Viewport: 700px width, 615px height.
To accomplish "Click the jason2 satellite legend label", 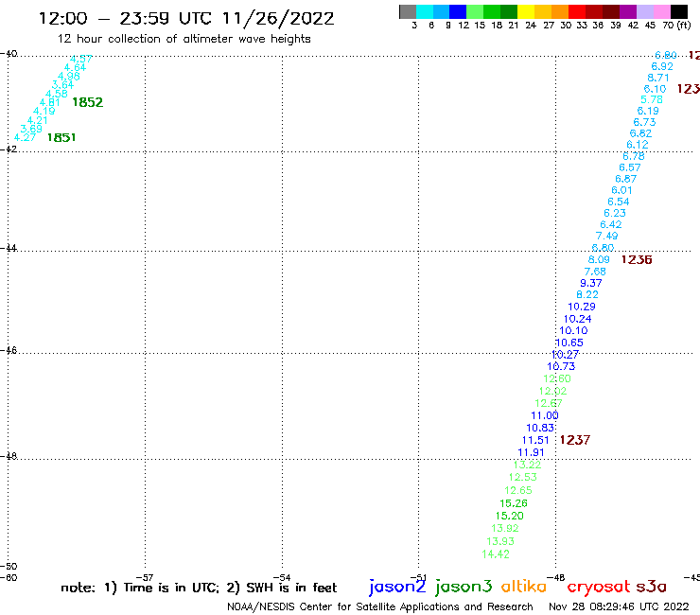I will (397, 587).
